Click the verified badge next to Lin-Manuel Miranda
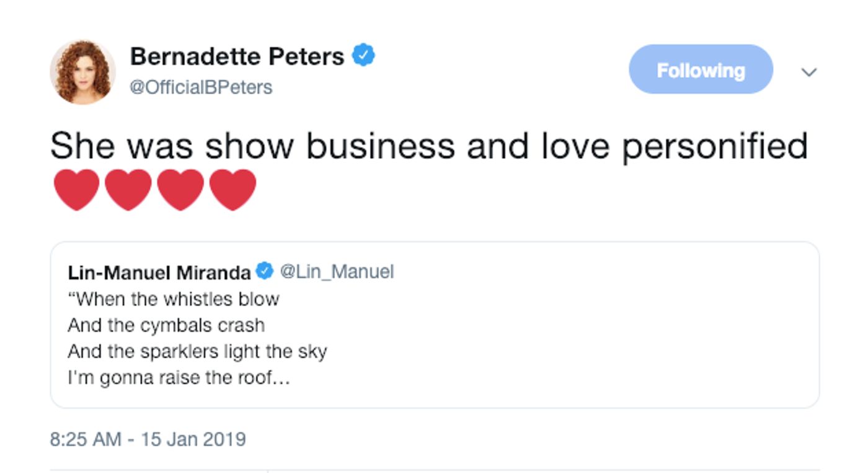Screen dimensions: 868x473 click(265, 271)
